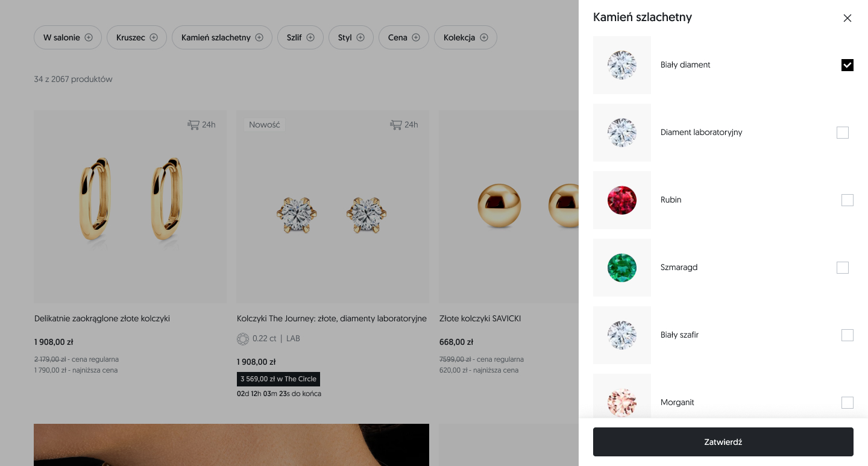Tick the Diament laboratoryjny checkbox
This screenshot has width=868, height=466.
tap(842, 133)
